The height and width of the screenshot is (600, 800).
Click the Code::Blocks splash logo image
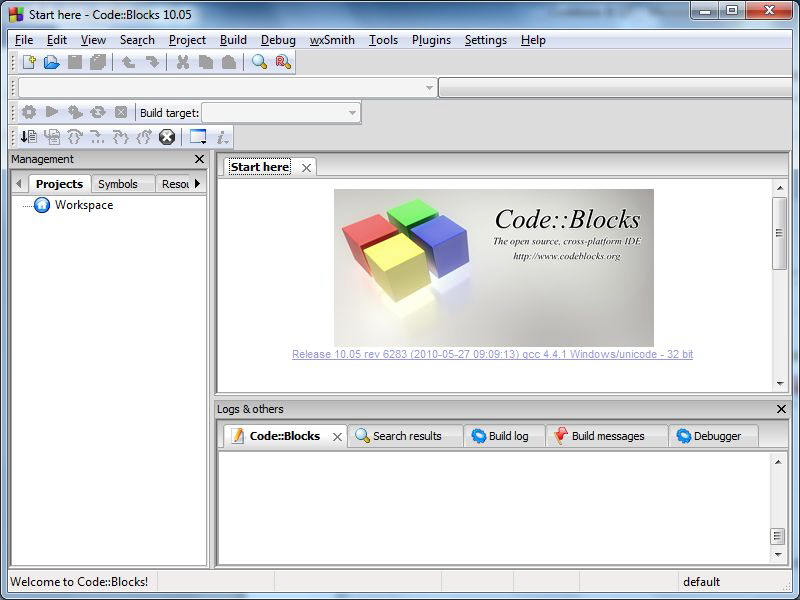493,268
